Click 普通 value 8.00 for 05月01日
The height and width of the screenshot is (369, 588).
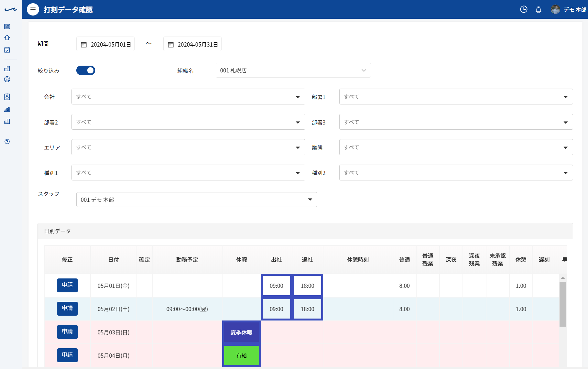[x=405, y=286]
